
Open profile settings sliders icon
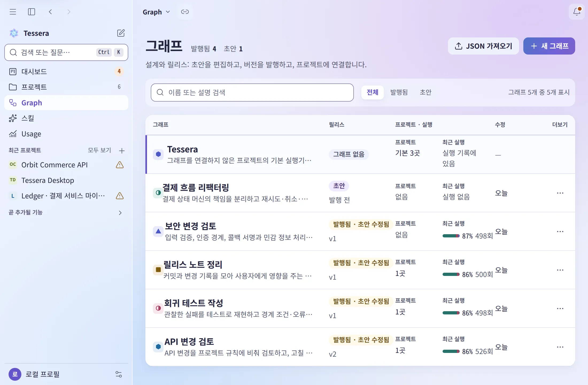click(x=119, y=374)
